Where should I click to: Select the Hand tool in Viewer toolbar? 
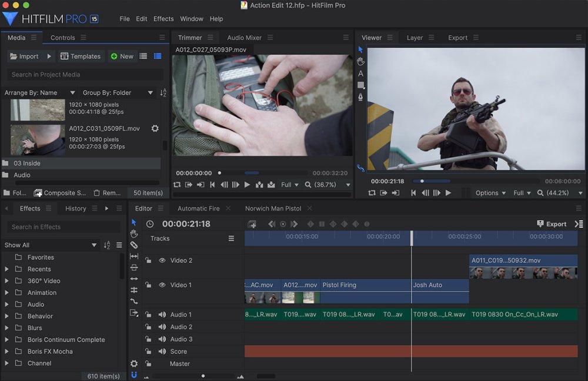click(360, 62)
